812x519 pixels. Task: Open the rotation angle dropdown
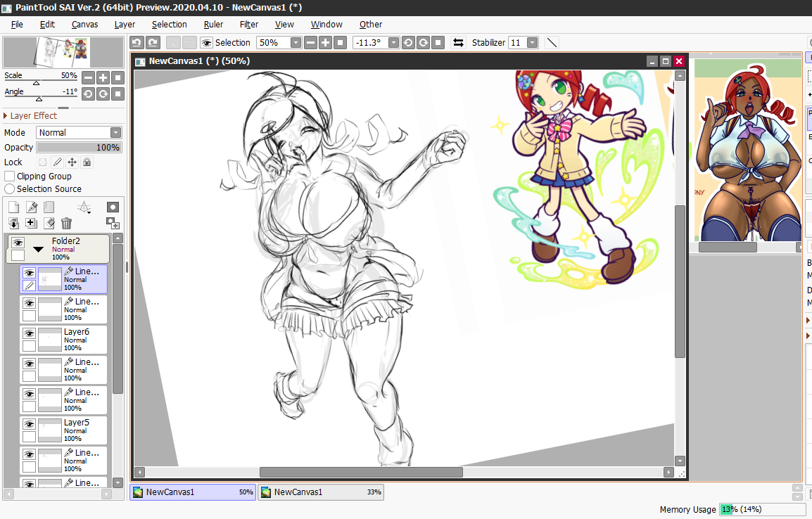click(x=393, y=42)
